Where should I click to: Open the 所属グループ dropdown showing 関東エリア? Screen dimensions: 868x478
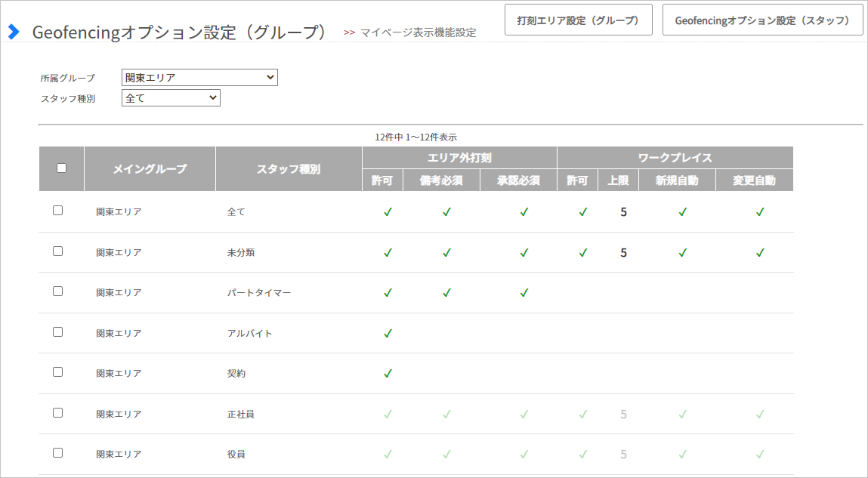tap(199, 78)
